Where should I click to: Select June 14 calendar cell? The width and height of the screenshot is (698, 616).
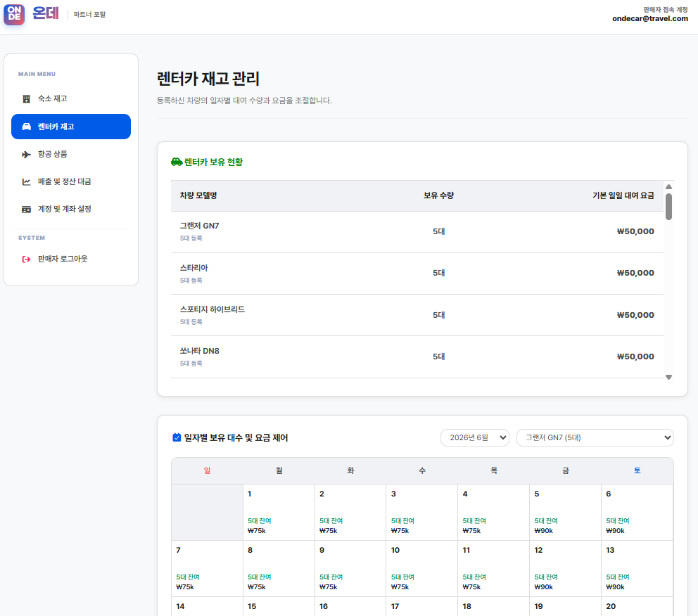(x=207, y=607)
